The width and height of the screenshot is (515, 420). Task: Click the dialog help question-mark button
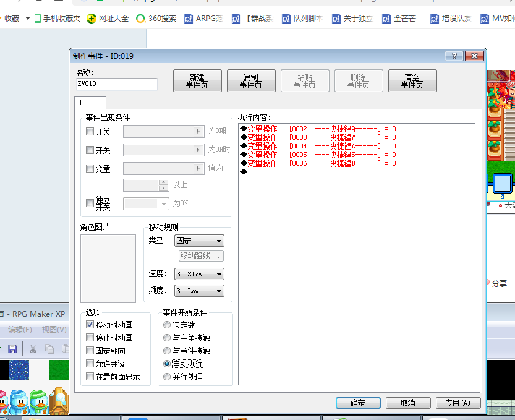454,56
